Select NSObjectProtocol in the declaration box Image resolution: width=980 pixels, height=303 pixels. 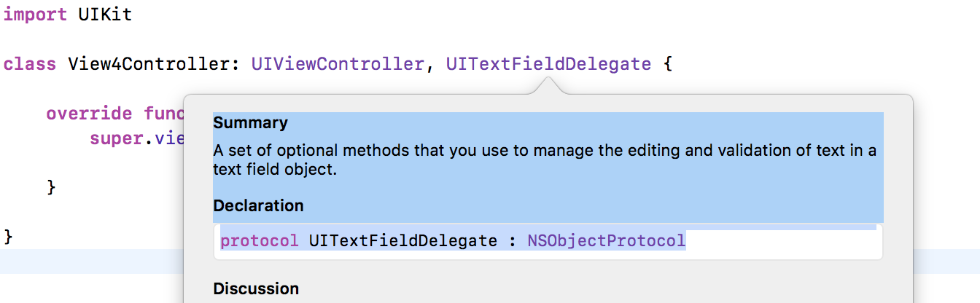(x=607, y=241)
